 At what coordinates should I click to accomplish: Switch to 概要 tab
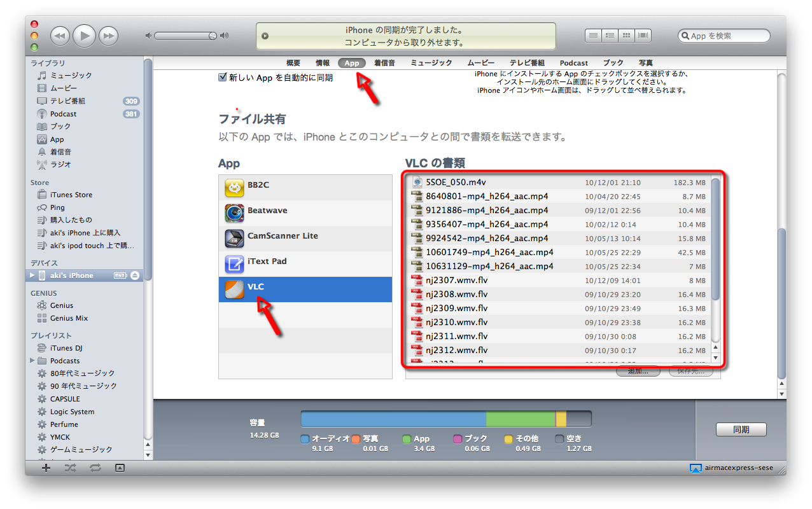[293, 63]
